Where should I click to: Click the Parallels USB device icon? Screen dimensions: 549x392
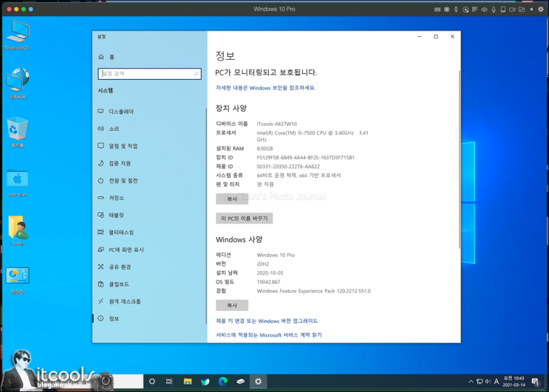click(x=456, y=10)
